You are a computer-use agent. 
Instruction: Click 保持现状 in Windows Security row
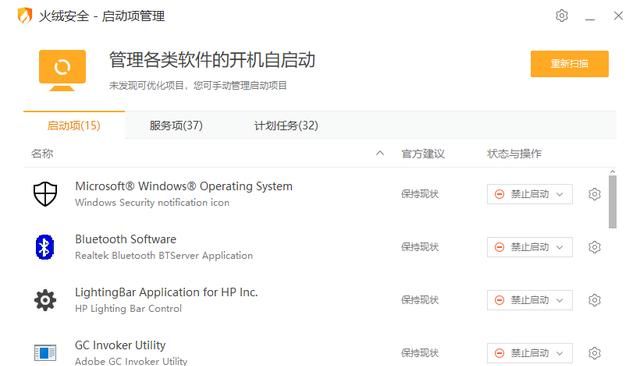[420, 194]
